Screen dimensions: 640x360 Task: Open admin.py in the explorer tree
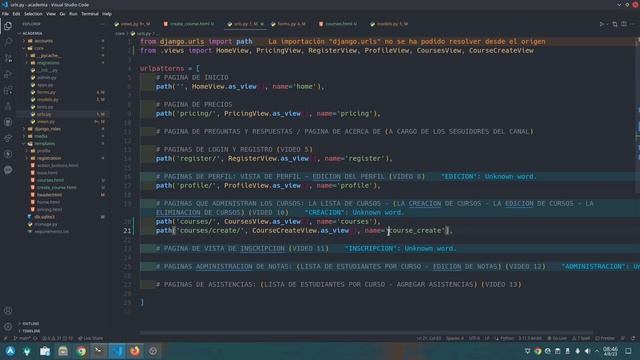(47, 78)
